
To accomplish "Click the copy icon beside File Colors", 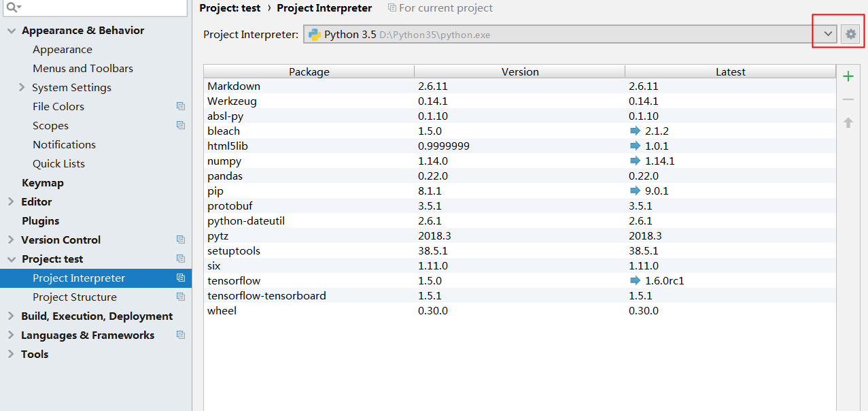I will 180,107.
